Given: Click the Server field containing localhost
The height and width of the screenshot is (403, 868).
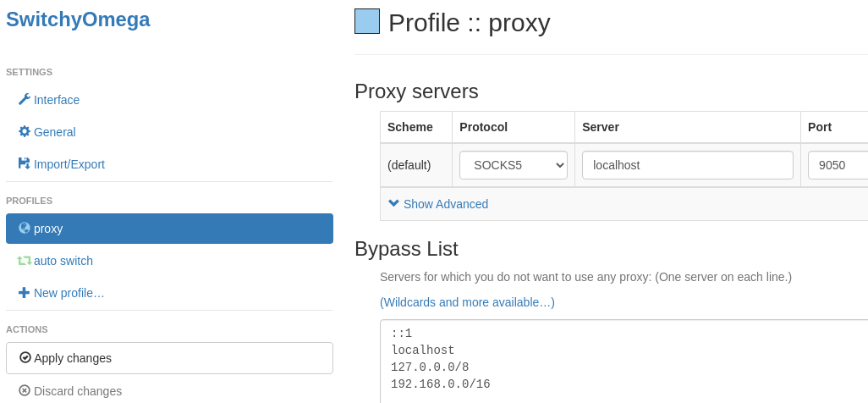Looking at the screenshot, I should [688, 165].
